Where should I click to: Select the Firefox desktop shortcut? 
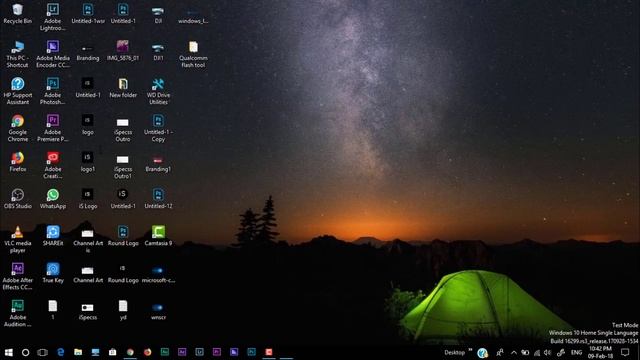[x=18, y=162]
